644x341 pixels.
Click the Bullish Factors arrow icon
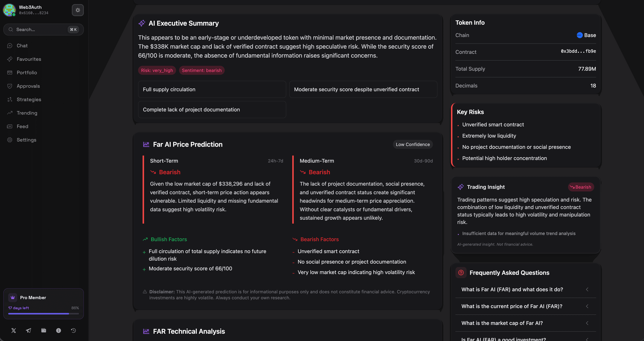pyautogui.click(x=145, y=239)
